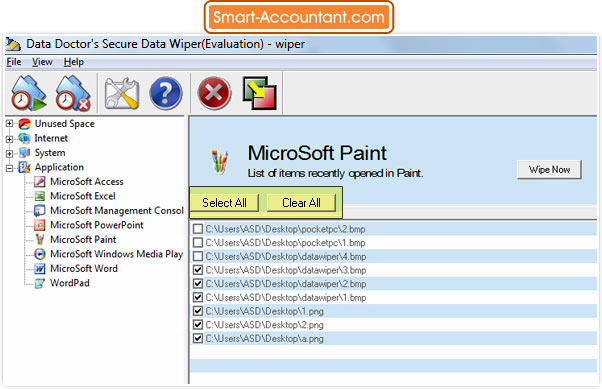
Task: Select MicroSoft Access in the tree
Action: point(87,182)
